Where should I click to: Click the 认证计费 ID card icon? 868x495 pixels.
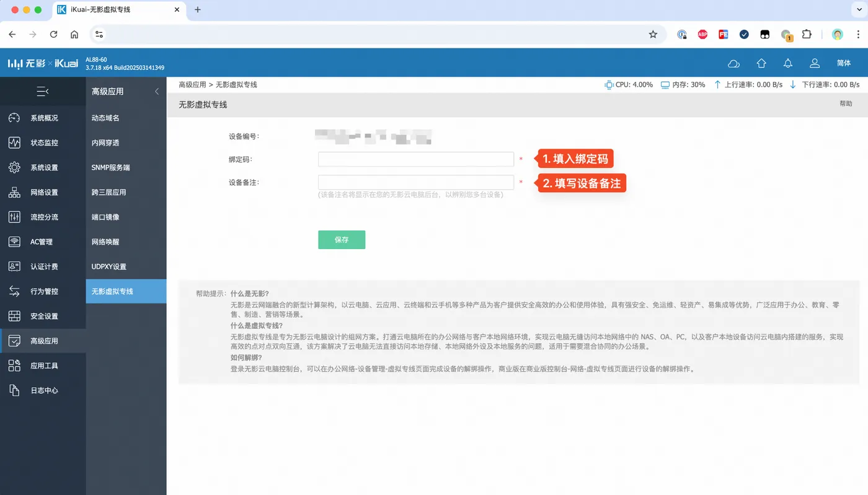tap(14, 266)
